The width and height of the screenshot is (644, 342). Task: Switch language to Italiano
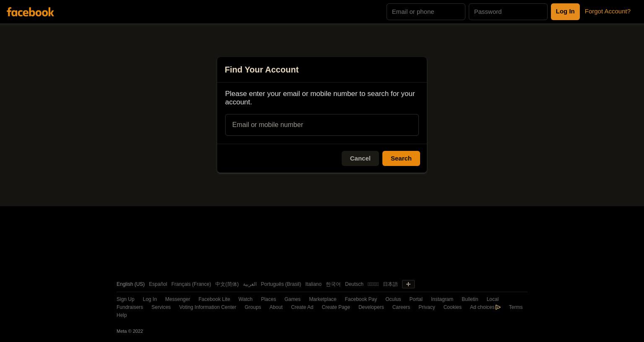tap(313, 284)
